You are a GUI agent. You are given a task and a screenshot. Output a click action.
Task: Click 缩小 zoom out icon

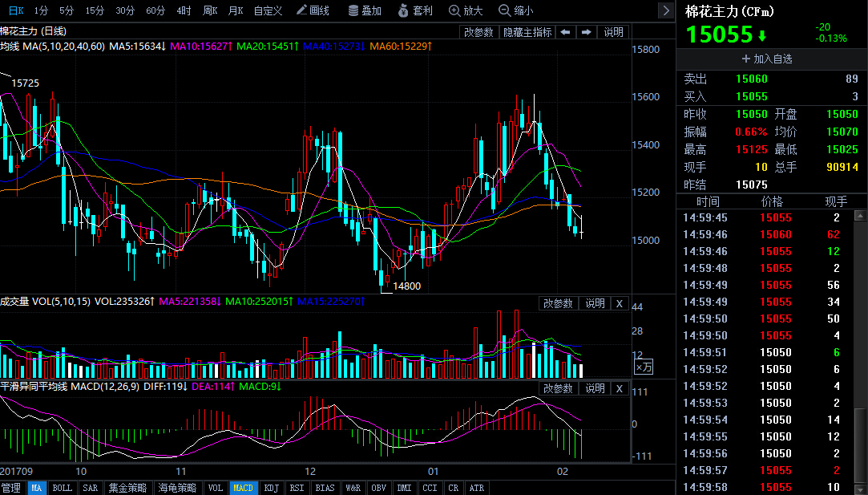click(x=516, y=10)
